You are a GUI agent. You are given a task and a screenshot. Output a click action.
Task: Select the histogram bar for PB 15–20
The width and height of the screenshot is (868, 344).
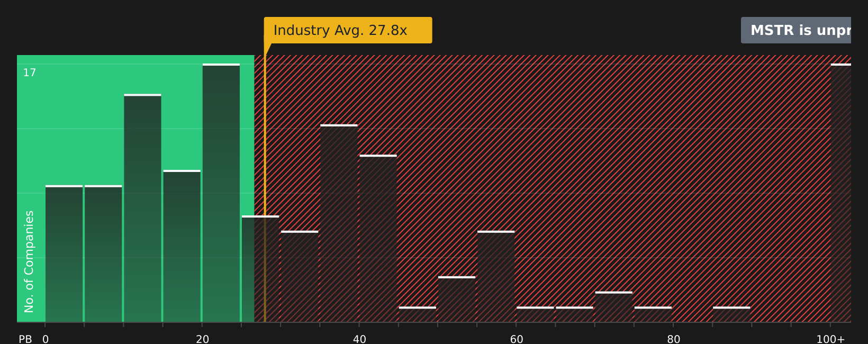(182, 246)
